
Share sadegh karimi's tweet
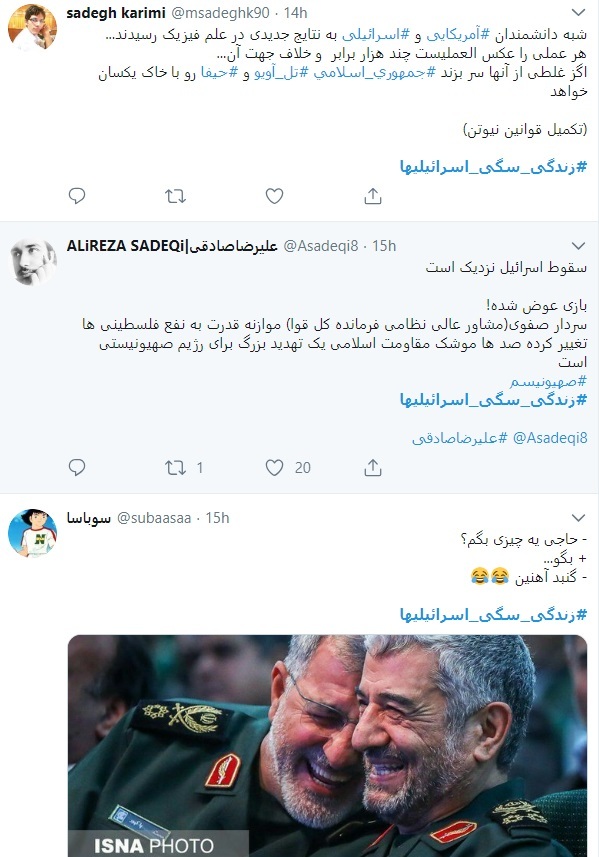pos(373,196)
